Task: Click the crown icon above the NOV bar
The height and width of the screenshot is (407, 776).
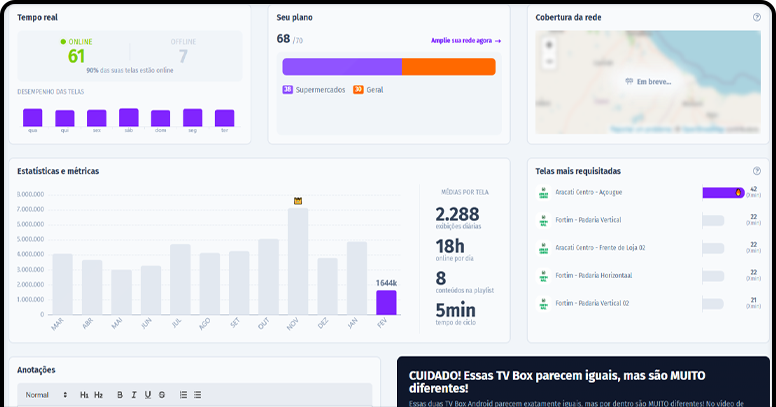Action: [298, 201]
